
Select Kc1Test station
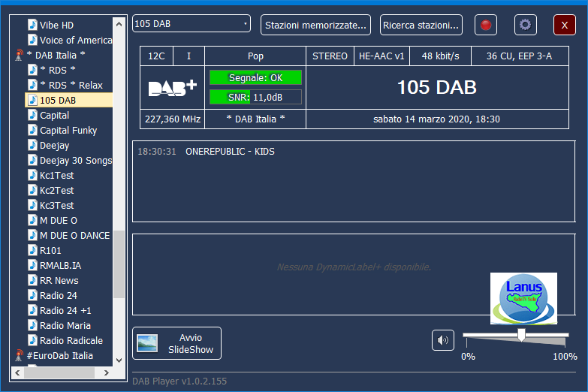pos(56,175)
